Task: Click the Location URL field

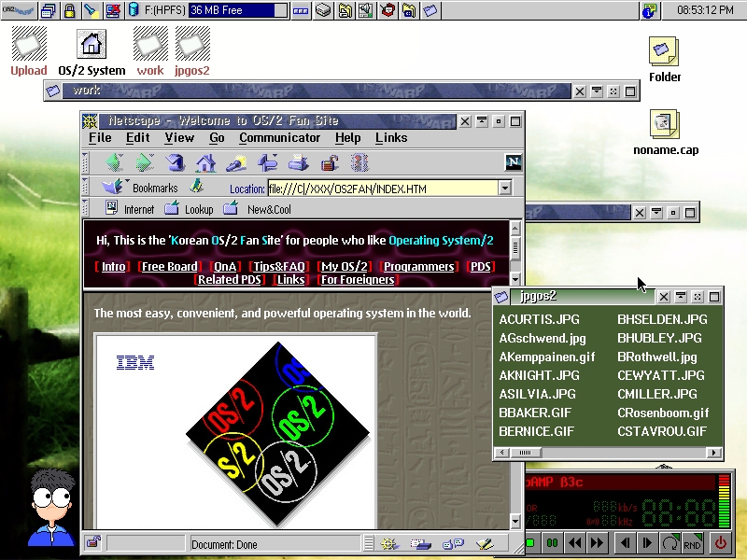Action: [383, 189]
